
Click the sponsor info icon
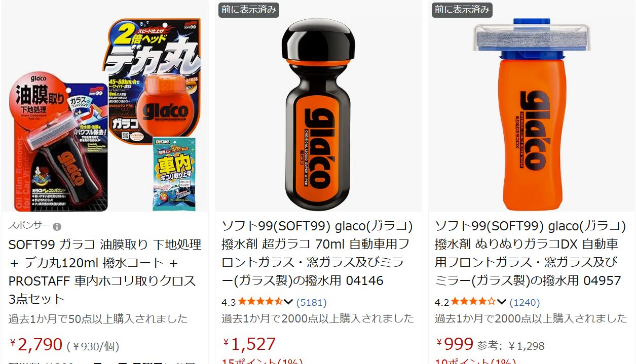(57, 226)
